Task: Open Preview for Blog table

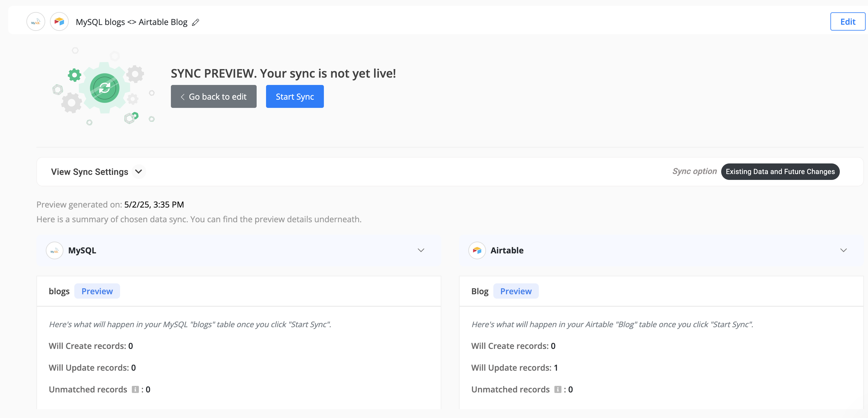Action: (x=516, y=291)
